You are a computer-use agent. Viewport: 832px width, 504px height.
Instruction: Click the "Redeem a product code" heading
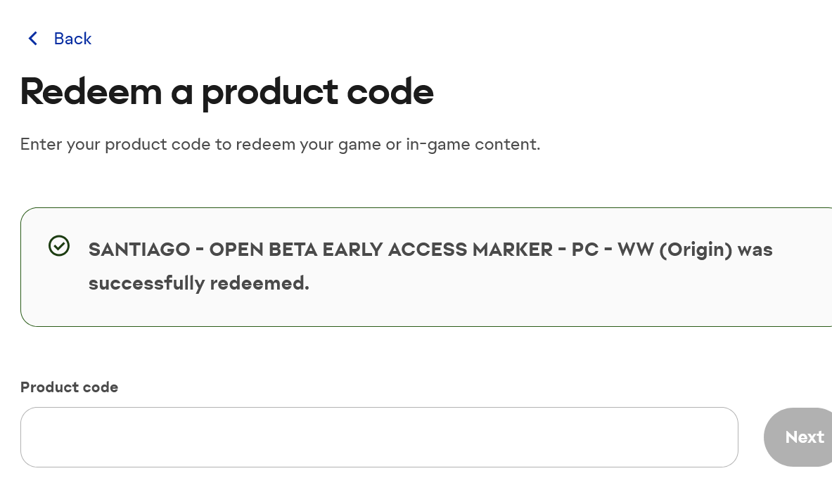tap(226, 92)
